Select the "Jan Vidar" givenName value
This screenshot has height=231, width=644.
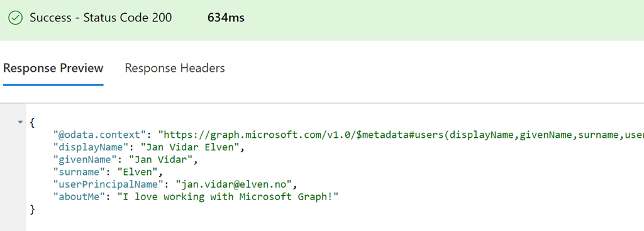pyautogui.click(x=160, y=159)
